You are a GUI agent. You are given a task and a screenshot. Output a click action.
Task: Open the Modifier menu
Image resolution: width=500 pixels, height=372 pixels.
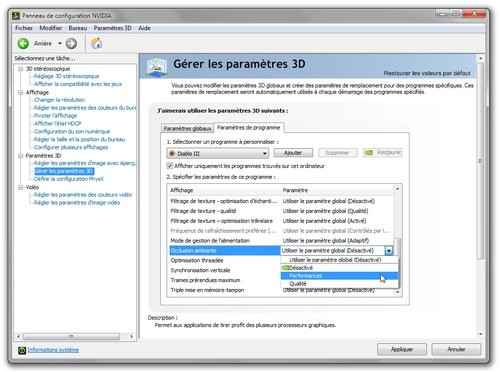(x=51, y=28)
